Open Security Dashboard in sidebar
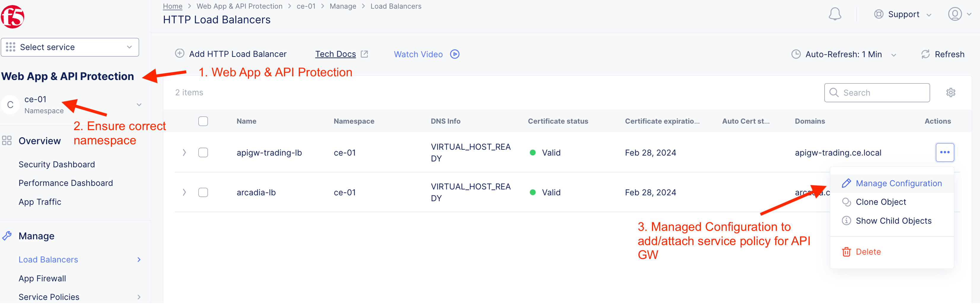The image size is (980, 307). click(57, 164)
